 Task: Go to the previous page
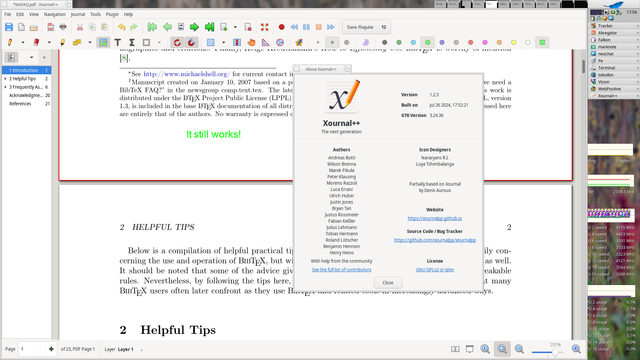pos(167,27)
